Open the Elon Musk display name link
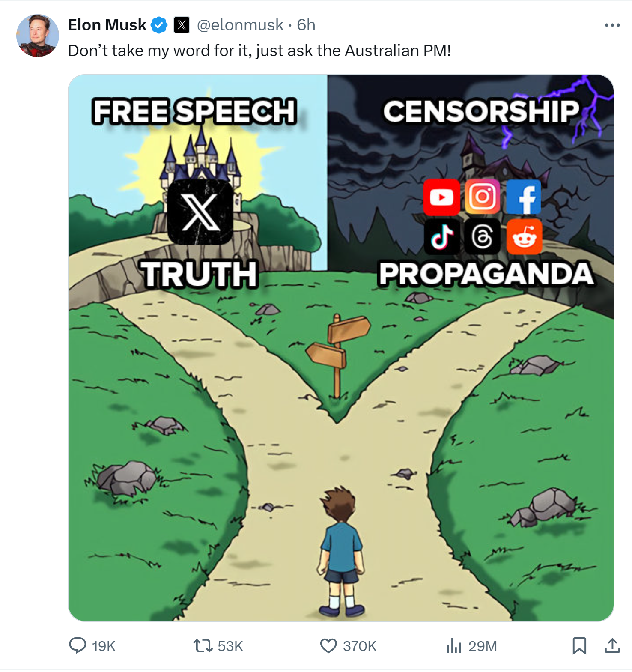 point(107,25)
